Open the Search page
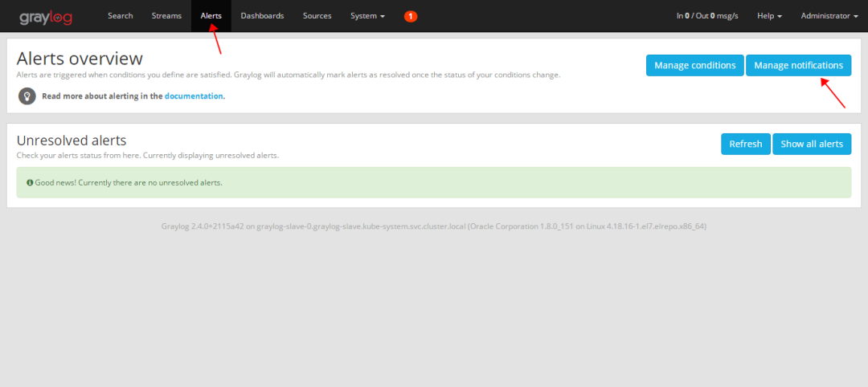The width and height of the screenshot is (868, 387). (x=120, y=16)
